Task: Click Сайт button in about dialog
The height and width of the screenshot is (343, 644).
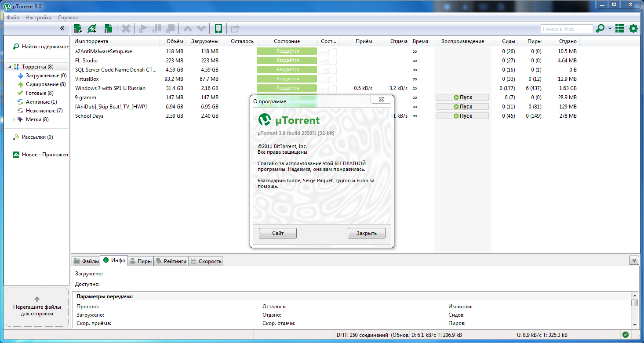Action: click(x=278, y=233)
